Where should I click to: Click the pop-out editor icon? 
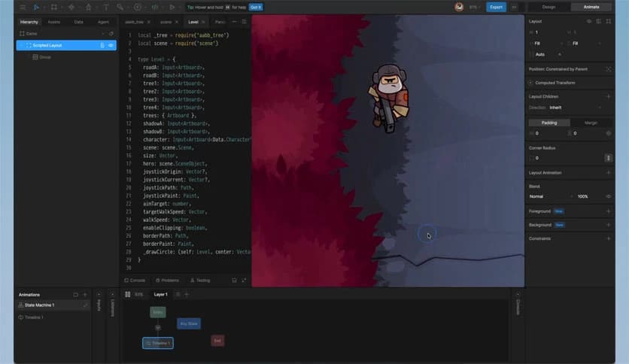[x=234, y=281]
